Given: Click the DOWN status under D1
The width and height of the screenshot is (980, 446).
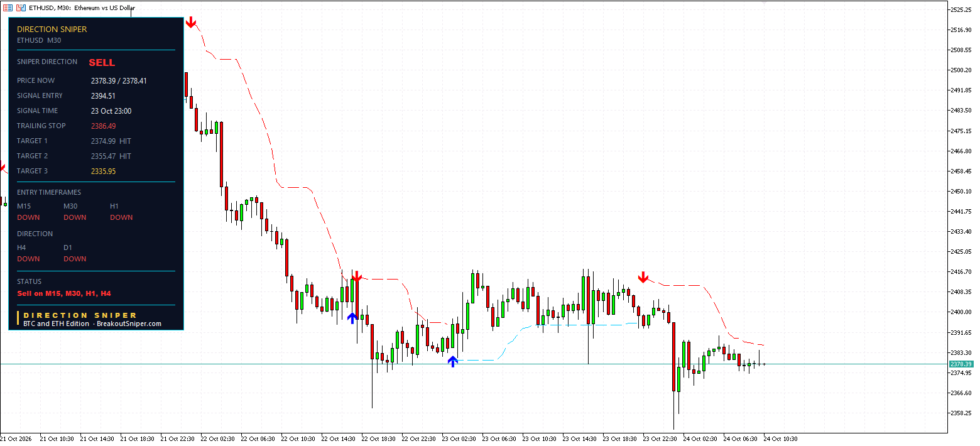Looking at the screenshot, I should (x=75, y=259).
